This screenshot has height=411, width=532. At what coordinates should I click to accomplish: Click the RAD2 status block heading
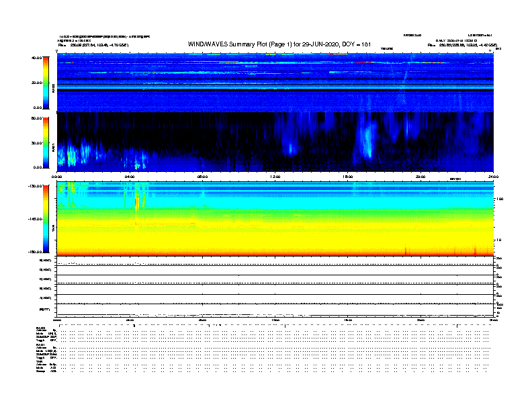[41, 328]
